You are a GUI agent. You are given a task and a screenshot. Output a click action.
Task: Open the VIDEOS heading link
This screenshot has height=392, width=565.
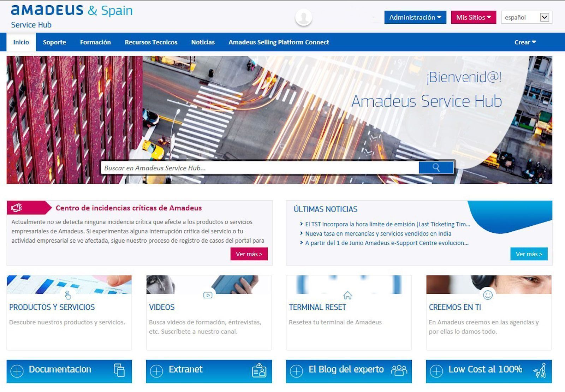[x=162, y=307]
